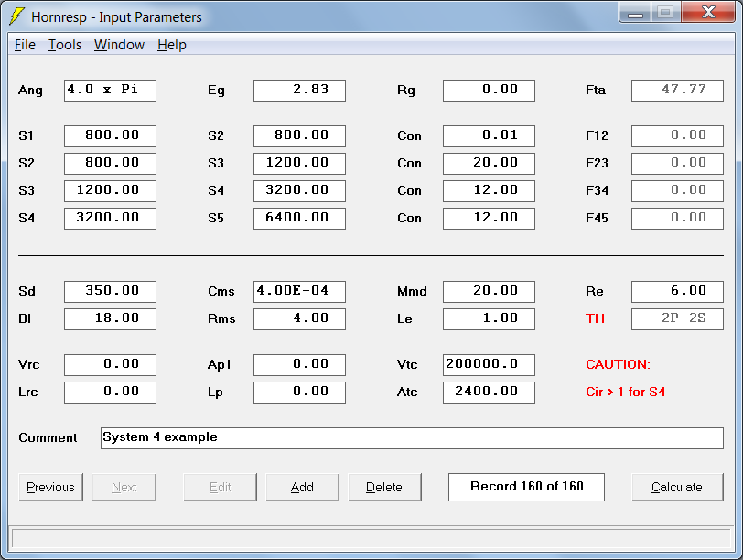Click the Ang label
The height and width of the screenshot is (560, 743).
(x=30, y=90)
